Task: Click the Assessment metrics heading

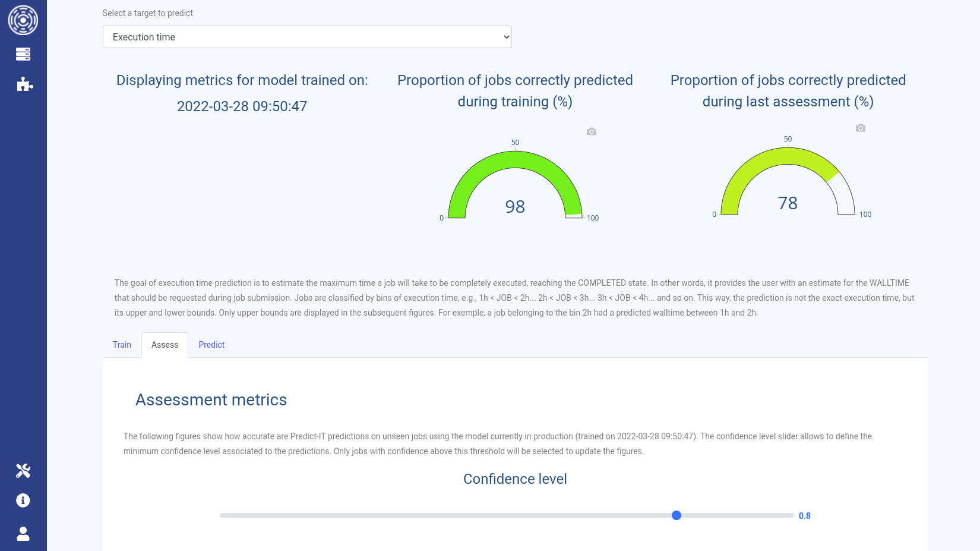Action: point(211,400)
